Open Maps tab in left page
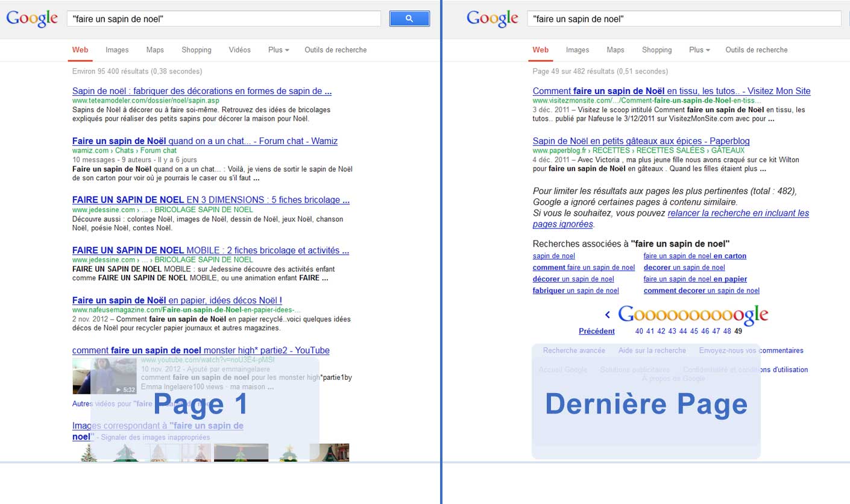850x504 pixels. coord(155,50)
